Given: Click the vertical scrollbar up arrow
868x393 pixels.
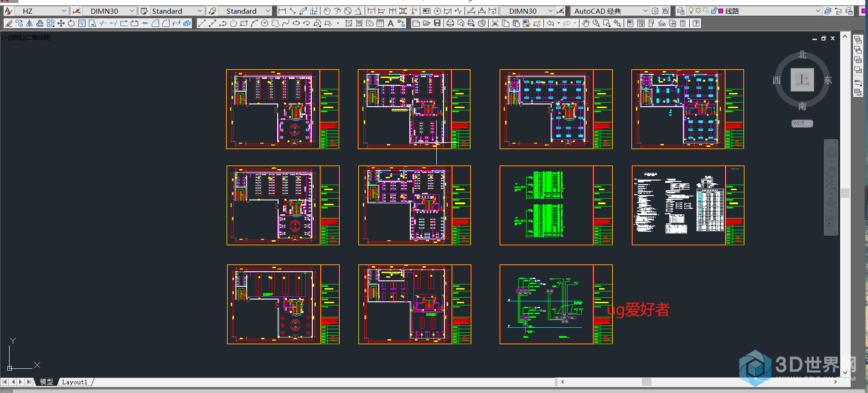Looking at the screenshot, I should pos(845,36).
